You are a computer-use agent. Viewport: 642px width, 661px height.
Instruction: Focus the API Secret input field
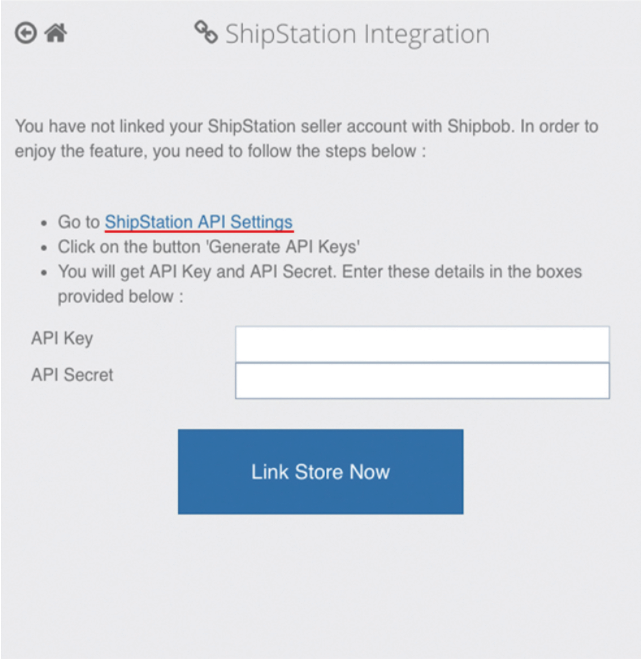pyautogui.click(x=422, y=381)
